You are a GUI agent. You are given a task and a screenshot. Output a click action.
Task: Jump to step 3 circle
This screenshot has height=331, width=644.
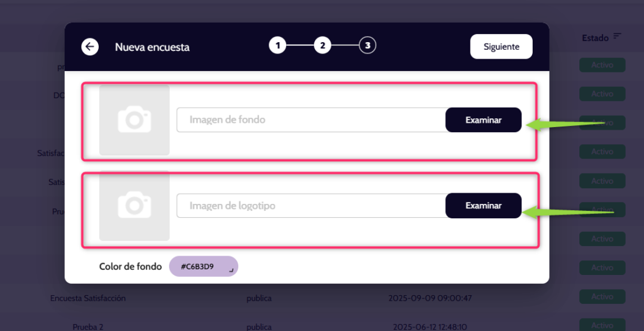367,45
